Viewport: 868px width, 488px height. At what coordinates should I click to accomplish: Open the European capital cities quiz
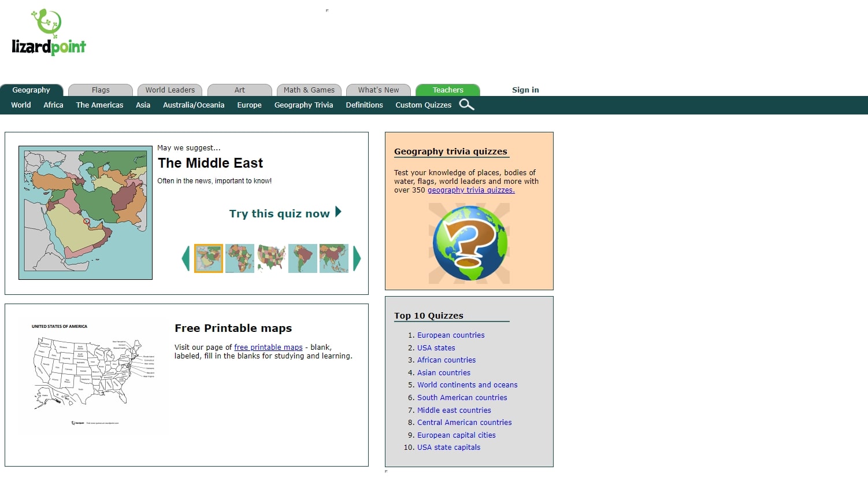pos(457,435)
